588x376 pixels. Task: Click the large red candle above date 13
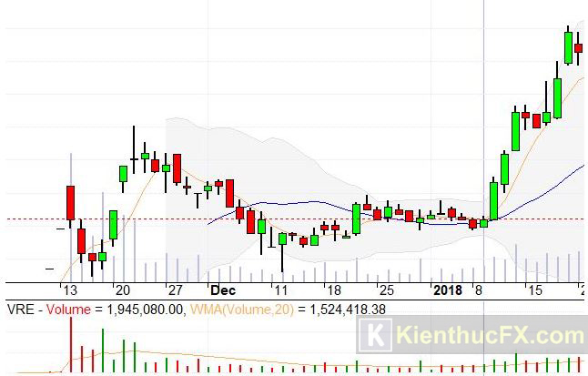[70, 202]
